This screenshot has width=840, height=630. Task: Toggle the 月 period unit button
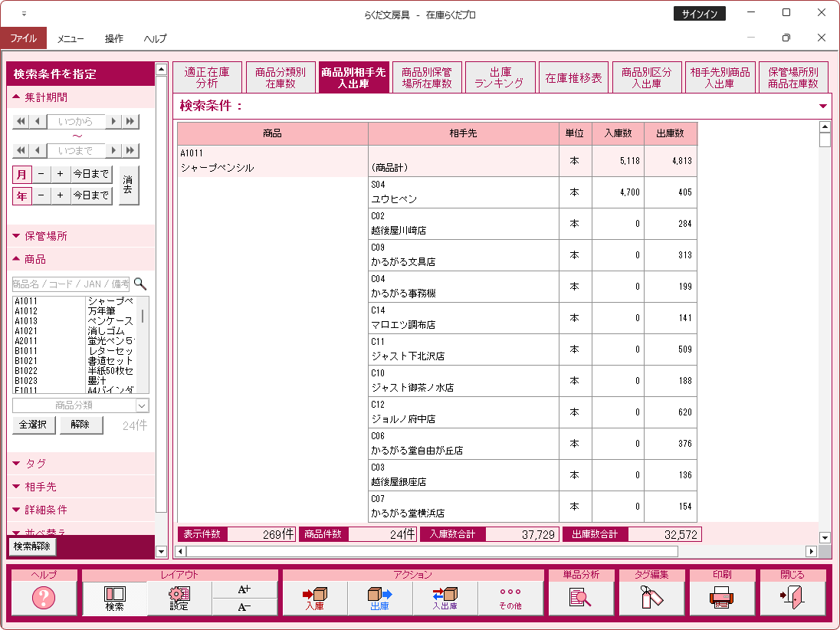(21, 174)
